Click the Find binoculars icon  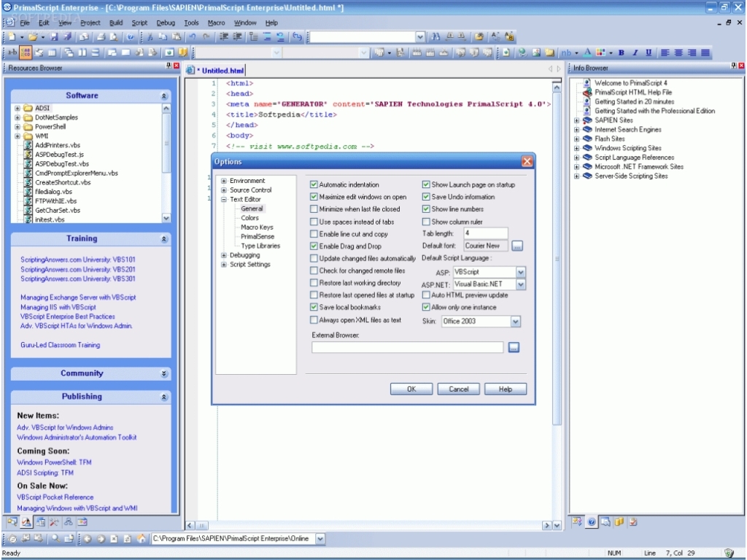[x=436, y=36]
